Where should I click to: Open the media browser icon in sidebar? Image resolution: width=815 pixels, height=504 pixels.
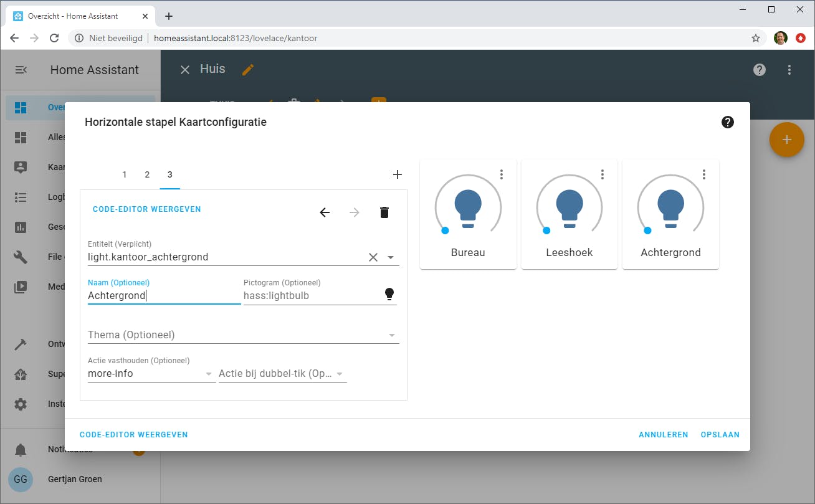(x=21, y=287)
